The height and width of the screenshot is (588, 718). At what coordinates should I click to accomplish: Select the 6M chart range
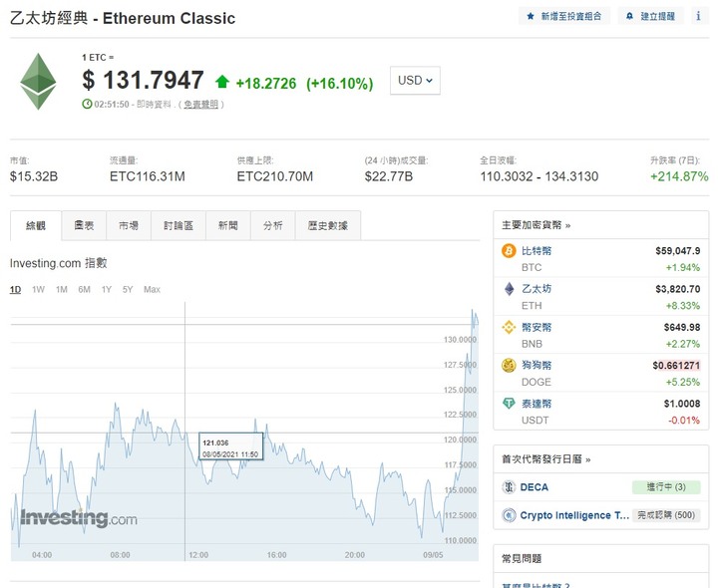pyautogui.click(x=84, y=289)
